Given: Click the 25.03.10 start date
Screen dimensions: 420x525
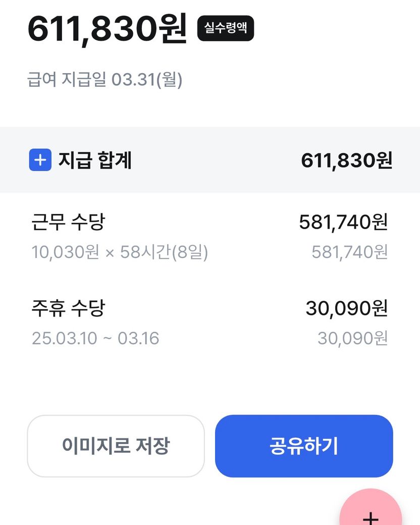Looking at the screenshot, I should tap(64, 338).
